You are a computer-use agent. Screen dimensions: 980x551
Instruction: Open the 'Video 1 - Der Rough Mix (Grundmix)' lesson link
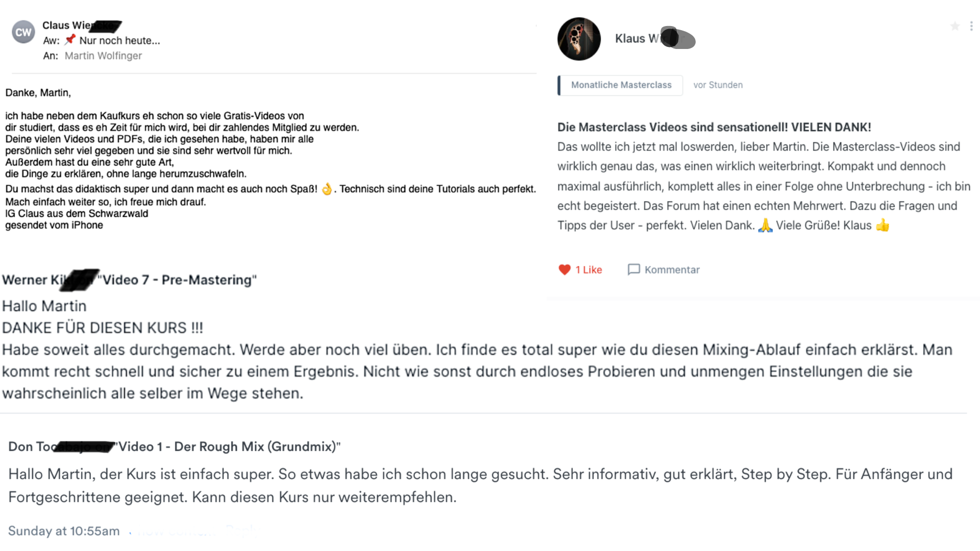pos(228,446)
